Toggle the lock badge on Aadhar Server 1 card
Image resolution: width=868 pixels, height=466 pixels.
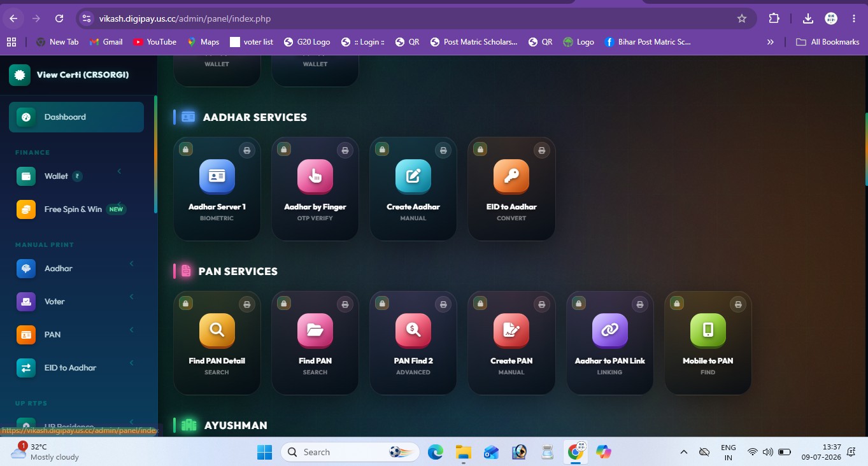[185, 149]
